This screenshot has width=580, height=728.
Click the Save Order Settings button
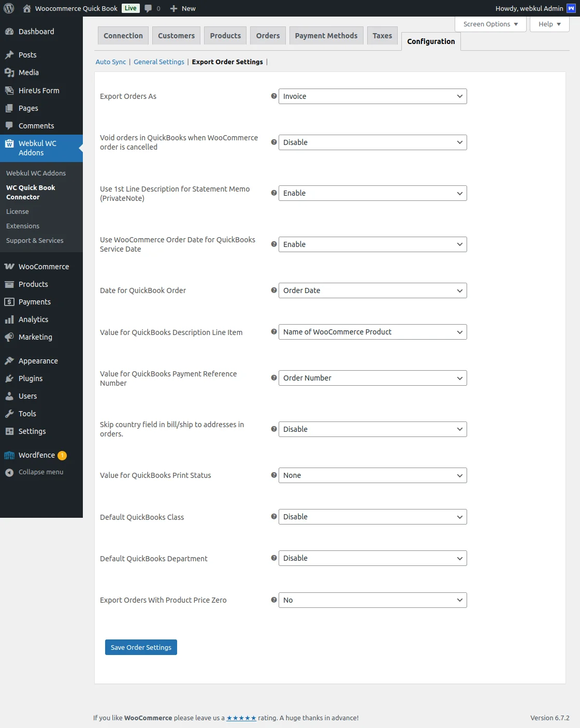pos(140,647)
